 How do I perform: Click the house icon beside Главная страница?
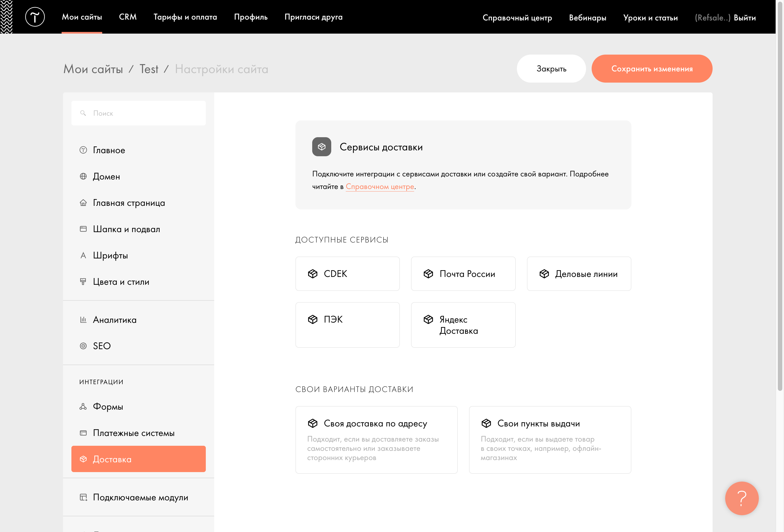83,202
